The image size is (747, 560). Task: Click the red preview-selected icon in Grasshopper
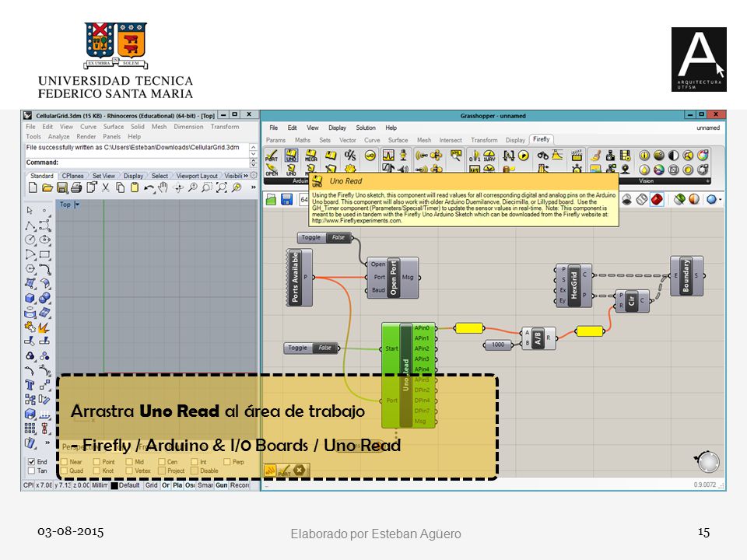(x=657, y=200)
